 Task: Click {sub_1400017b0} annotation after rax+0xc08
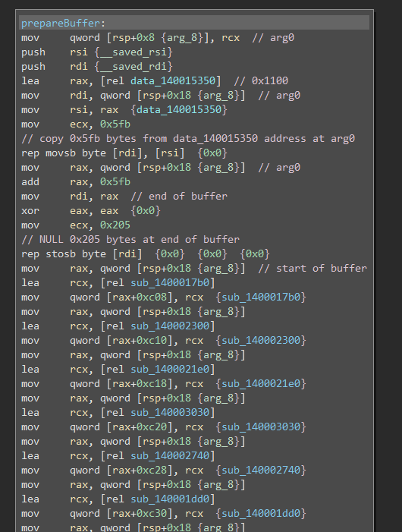pyautogui.click(x=261, y=297)
